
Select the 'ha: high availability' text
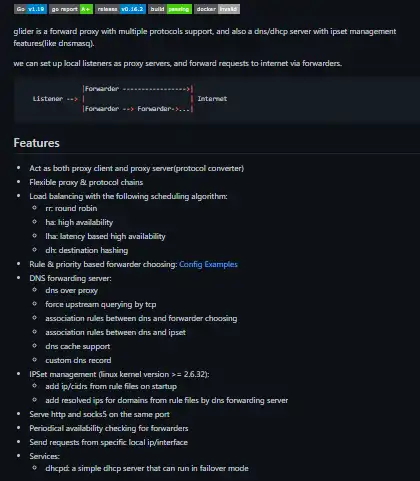79,222
